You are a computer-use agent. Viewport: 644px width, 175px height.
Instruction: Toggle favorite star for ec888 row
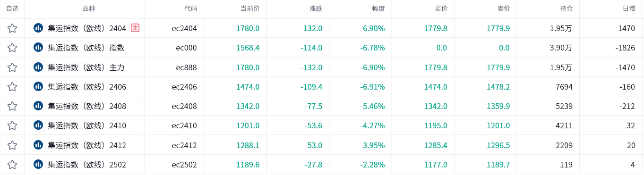click(x=12, y=67)
